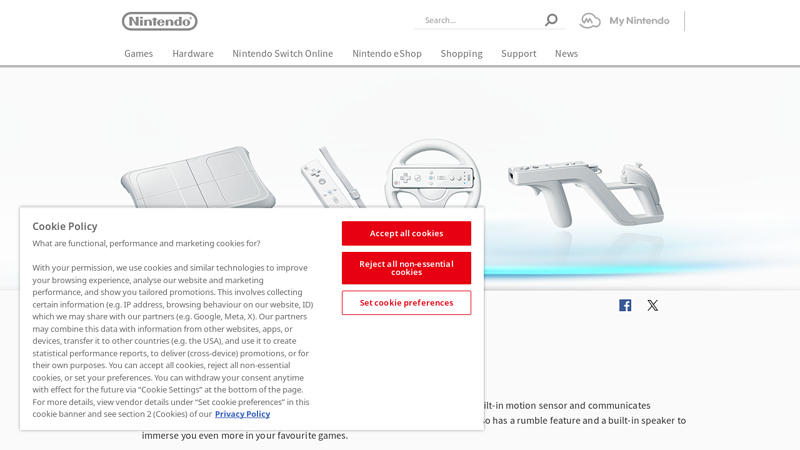Open the Hardware menu
The image size is (800, 450).
click(193, 54)
